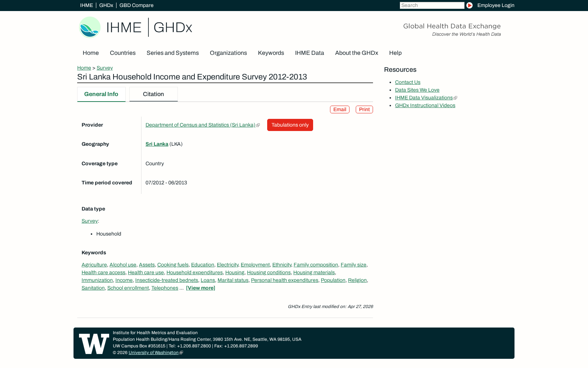Viewport: 588px width, 368px height.
Task: Click the University of Washington W logo
Action: (x=94, y=344)
